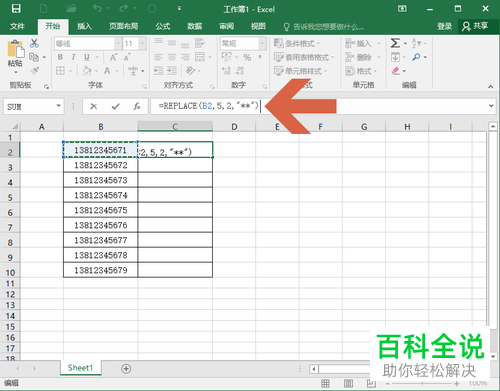Click the Font Color A icon

pyautogui.click(x=107, y=71)
